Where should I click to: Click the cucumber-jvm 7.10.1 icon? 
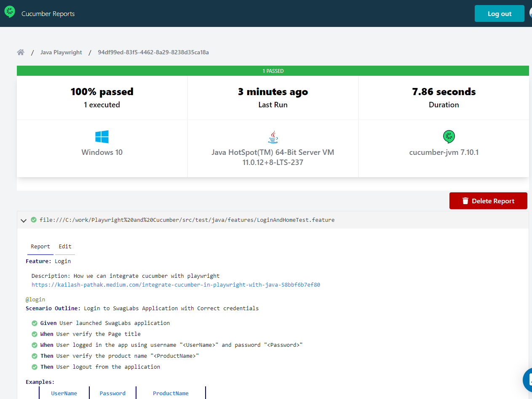tap(449, 136)
